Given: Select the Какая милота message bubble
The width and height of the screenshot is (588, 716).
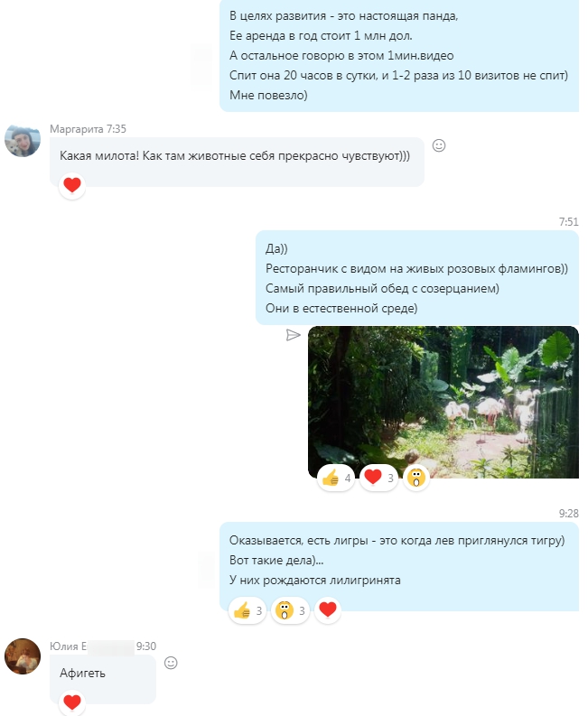Looking at the screenshot, I should coord(238,162).
